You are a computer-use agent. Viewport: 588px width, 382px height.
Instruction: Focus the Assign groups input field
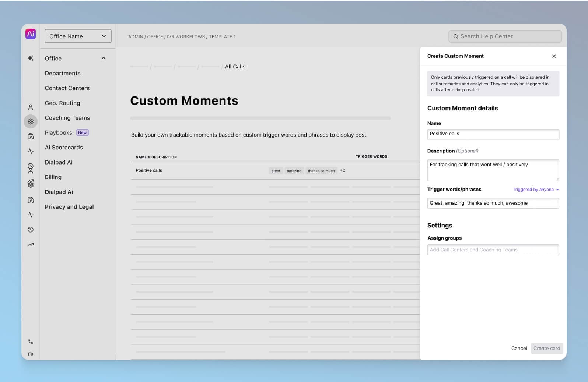click(493, 250)
